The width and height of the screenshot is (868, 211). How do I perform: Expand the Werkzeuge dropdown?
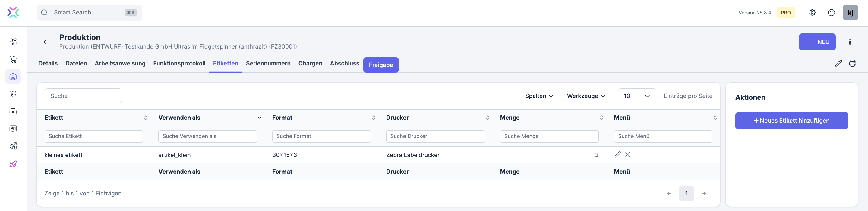586,96
